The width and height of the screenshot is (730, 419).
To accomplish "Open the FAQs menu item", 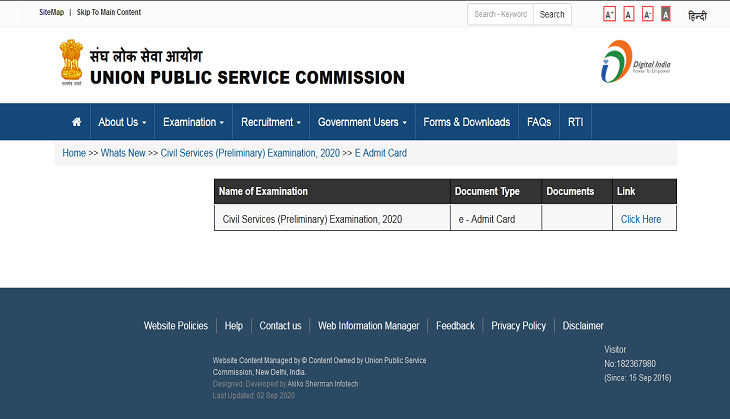I will pos(539,122).
